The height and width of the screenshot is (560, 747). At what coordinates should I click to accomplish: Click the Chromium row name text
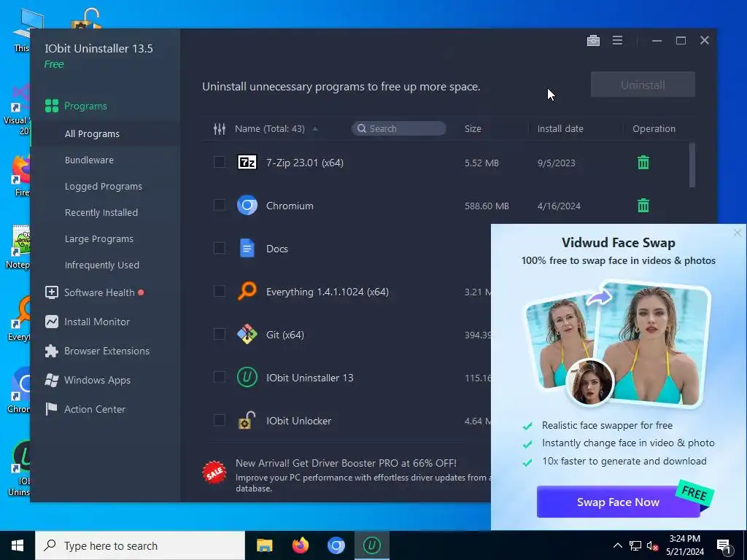pyautogui.click(x=290, y=206)
